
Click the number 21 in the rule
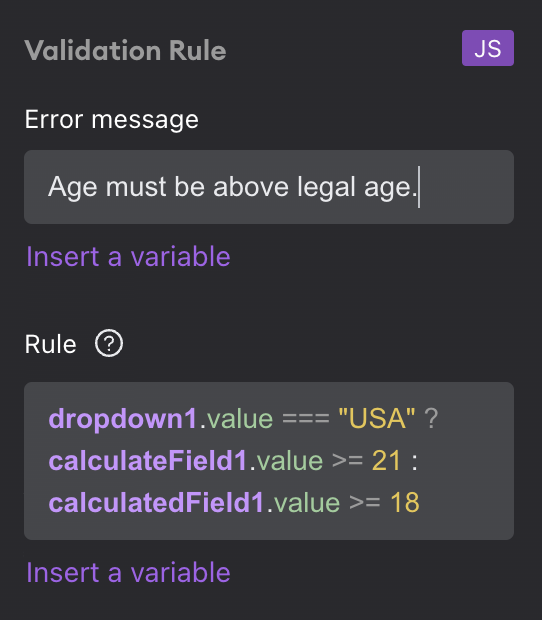(x=386, y=461)
